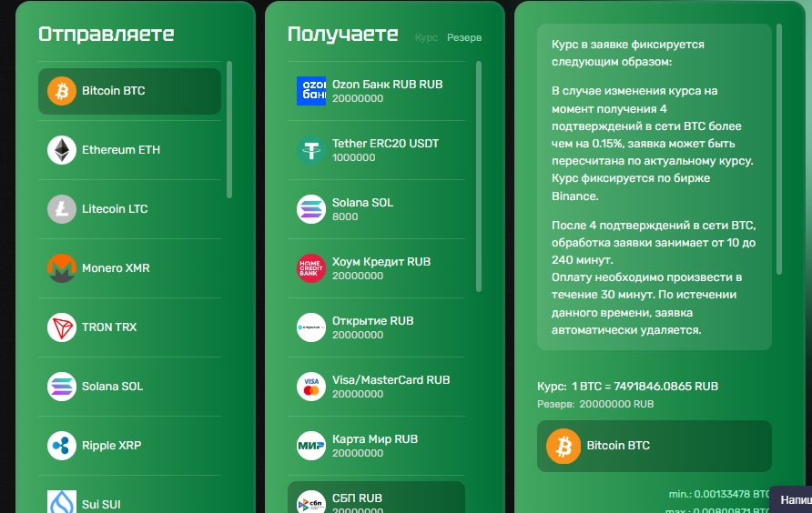812x513 pixels.
Task: Click the TRON triangle icon
Action: (x=62, y=327)
